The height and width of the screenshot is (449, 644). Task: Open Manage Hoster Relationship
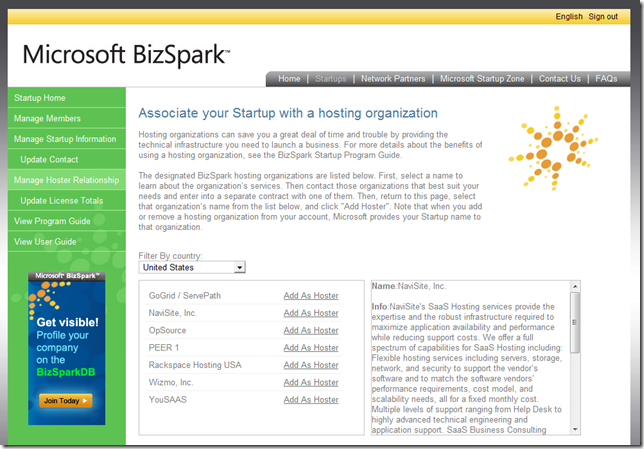pos(67,180)
